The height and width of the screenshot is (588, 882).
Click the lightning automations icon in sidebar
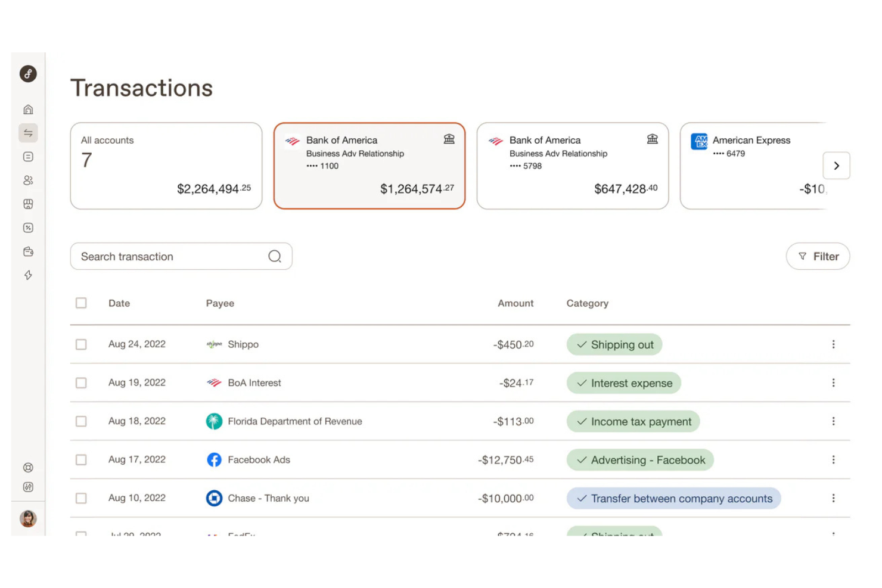tap(28, 275)
